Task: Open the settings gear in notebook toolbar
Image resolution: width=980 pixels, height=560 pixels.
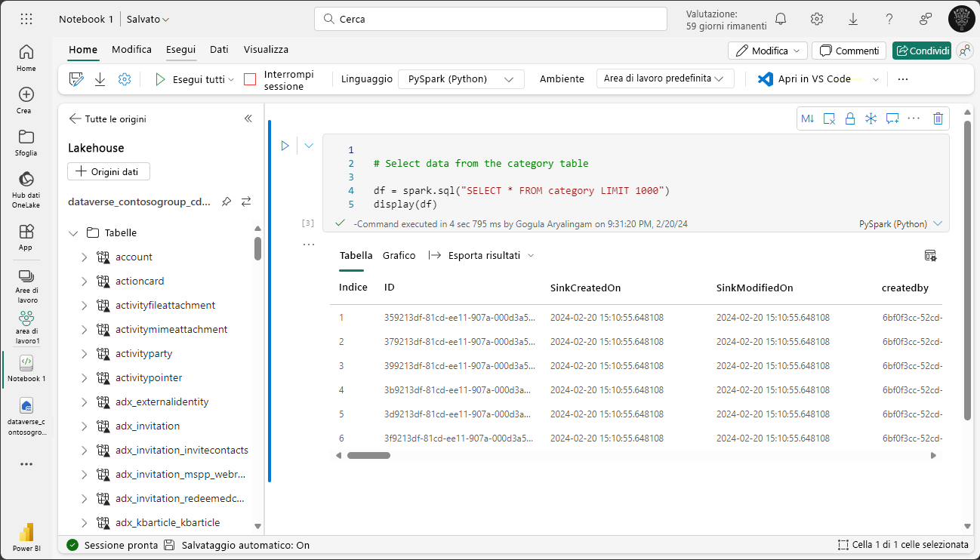Action: [x=125, y=79]
